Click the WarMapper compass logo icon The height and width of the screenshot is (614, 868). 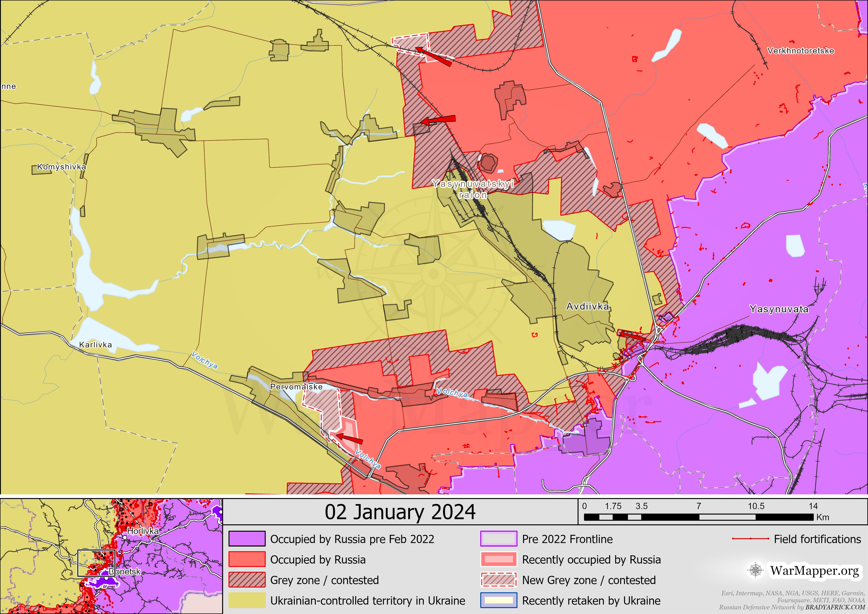click(755, 570)
